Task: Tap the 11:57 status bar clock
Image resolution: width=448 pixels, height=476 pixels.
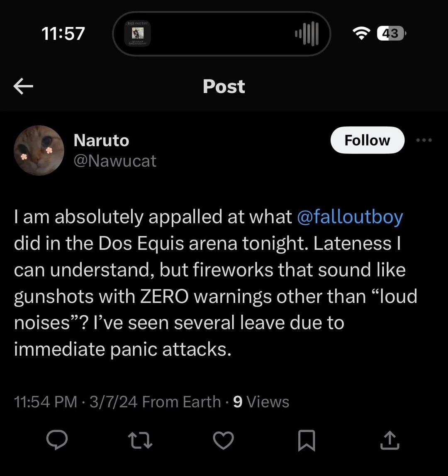Action: tap(63, 34)
